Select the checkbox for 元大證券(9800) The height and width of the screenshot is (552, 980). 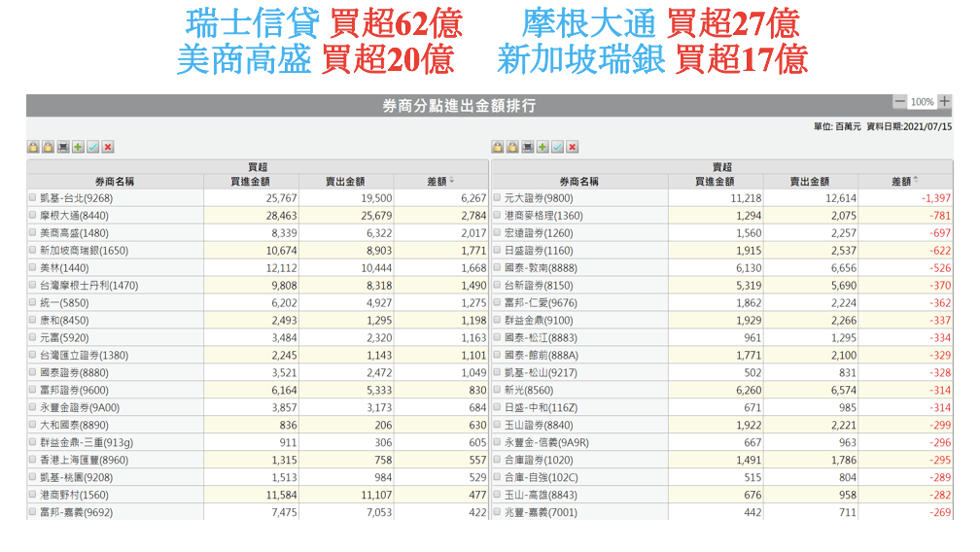click(498, 197)
